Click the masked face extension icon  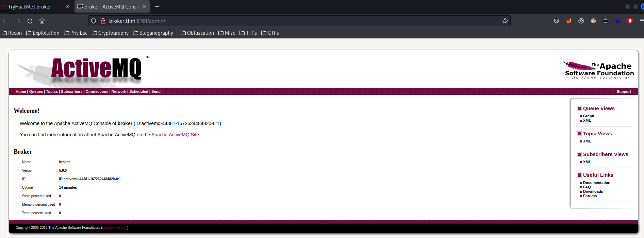593,21
